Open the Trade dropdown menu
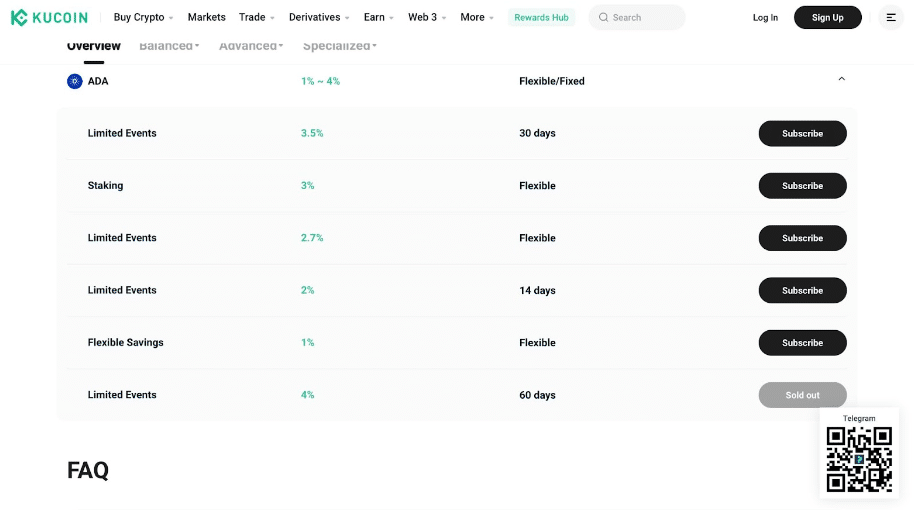Viewport: 914px width, 510px height. (x=256, y=17)
